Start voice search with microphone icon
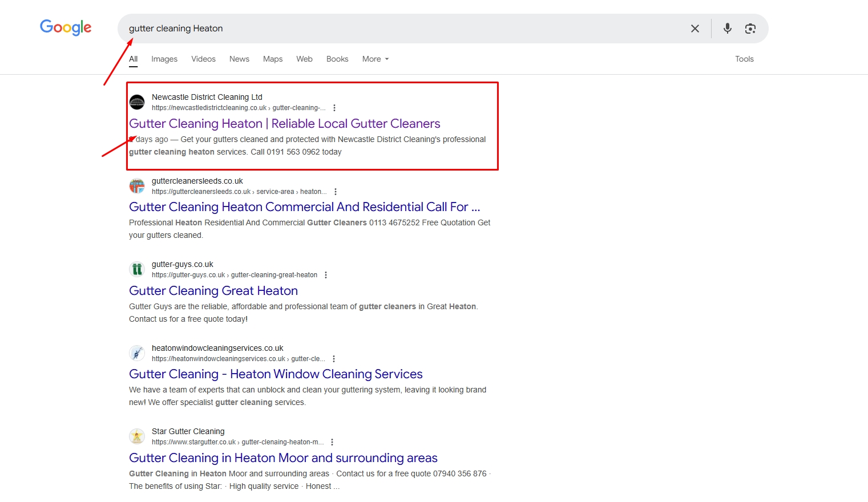Screen dimensions: 868x502 pyautogui.click(x=727, y=29)
